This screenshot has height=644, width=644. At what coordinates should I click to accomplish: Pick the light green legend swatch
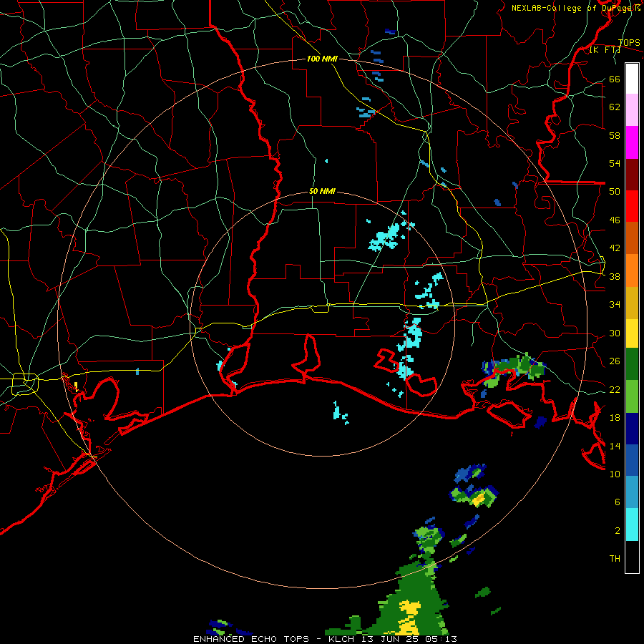point(632,396)
